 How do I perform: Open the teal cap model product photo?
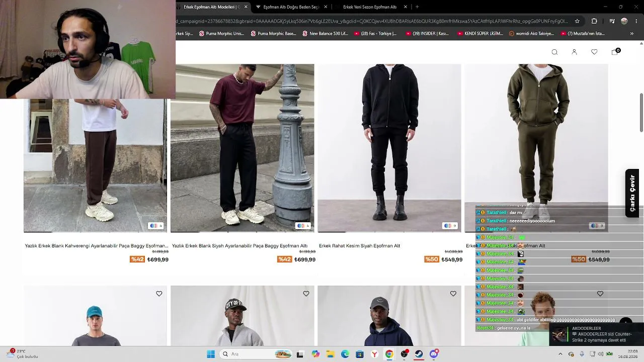[x=95, y=316]
